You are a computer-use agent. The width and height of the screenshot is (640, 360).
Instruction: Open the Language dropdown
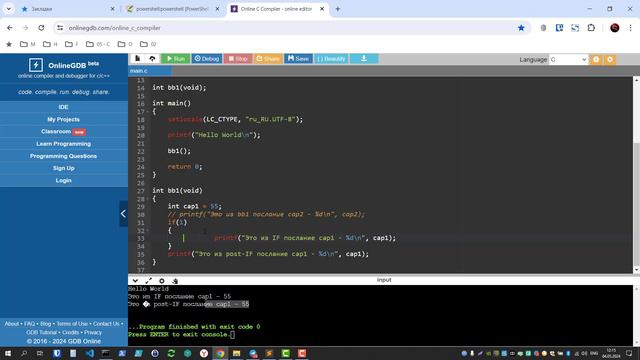[x=568, y=60]
